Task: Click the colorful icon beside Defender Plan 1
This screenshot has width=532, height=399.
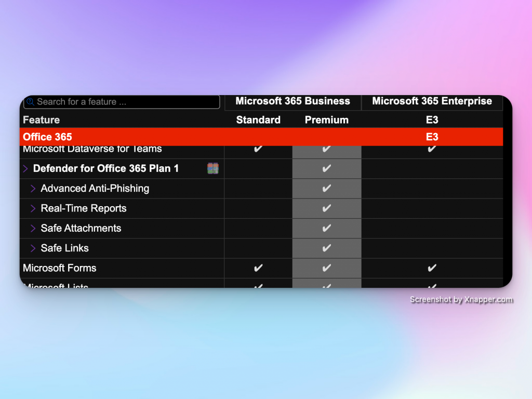Action: [x=213, y=168]
